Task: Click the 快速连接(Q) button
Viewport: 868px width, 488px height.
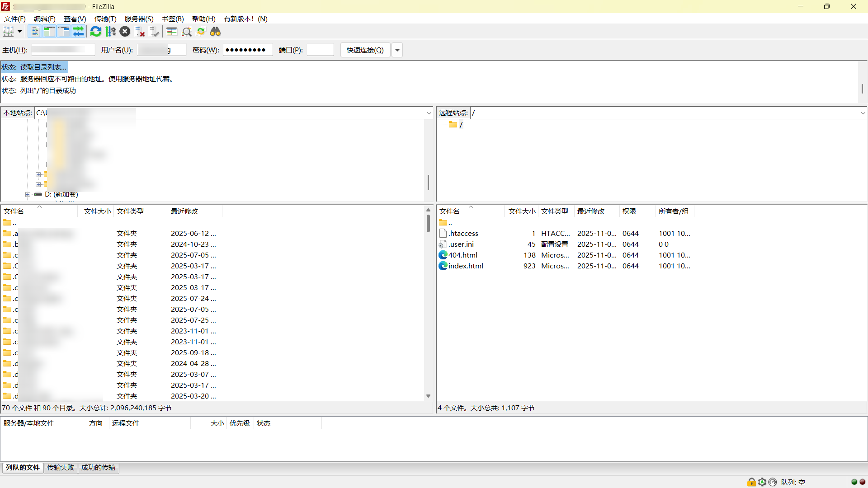Action: click(x=365, y=50)
